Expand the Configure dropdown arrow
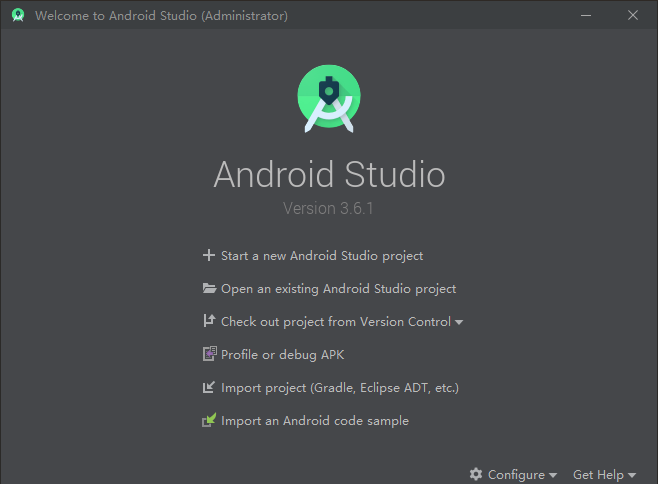Image resolution: width=658 pixels, height=484 pixels. [x=553, y=476]
